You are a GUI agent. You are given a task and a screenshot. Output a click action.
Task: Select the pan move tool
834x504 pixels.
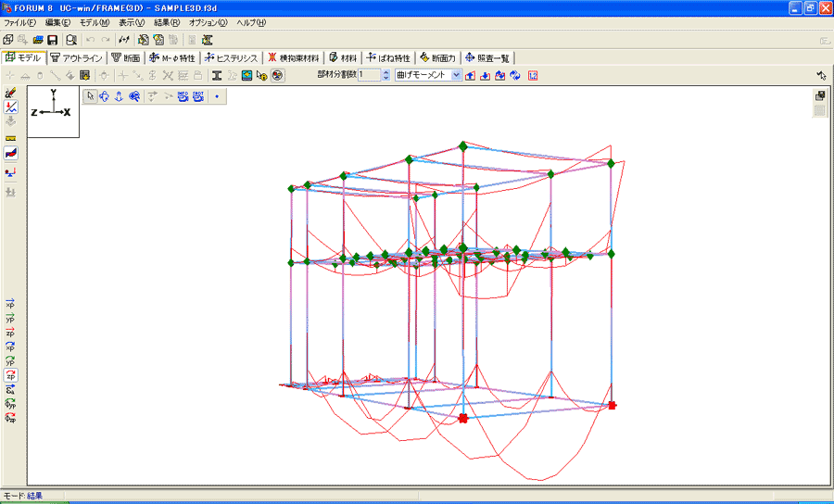(x=104, y=96)
